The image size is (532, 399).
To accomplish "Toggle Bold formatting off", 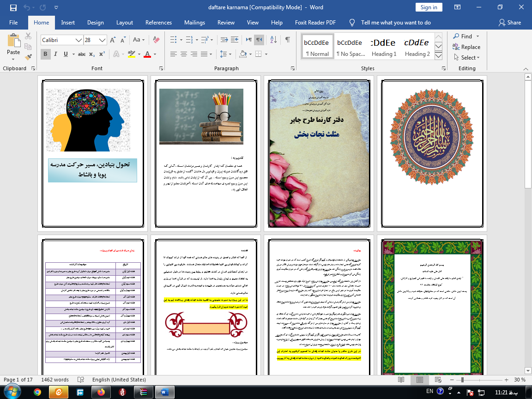I will click(45, 54).
